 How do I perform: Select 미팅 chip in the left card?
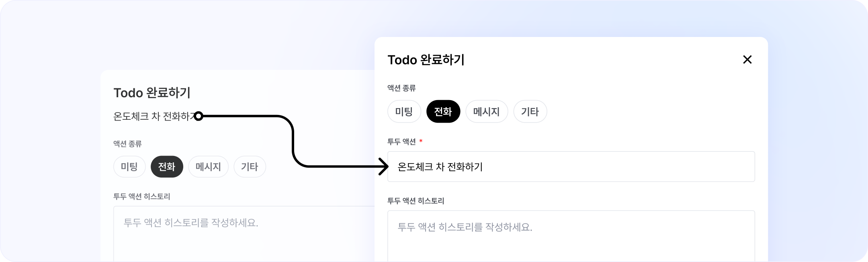(129, 167)
